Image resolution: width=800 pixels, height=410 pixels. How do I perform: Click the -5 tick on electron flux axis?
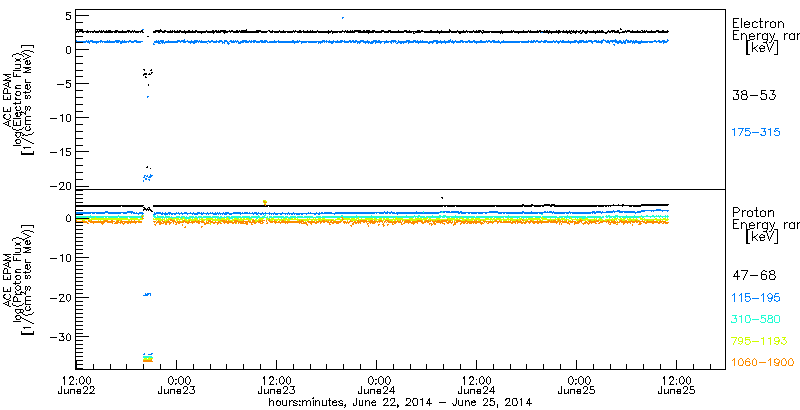point(63,84)
